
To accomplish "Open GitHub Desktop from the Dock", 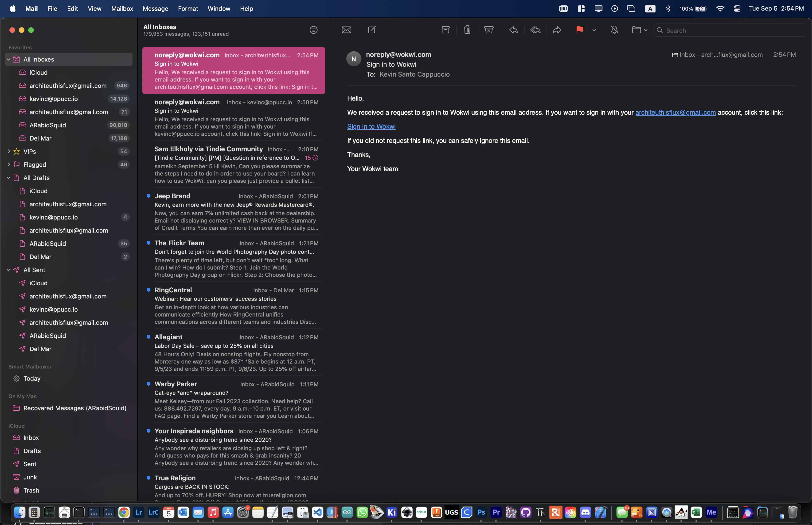I will [x=526, y=512].
